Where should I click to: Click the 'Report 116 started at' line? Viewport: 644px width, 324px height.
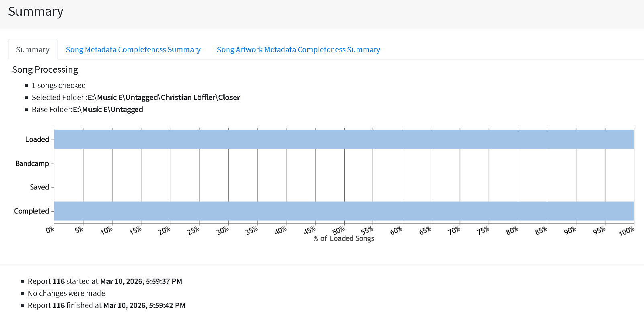tap(105, 281)
